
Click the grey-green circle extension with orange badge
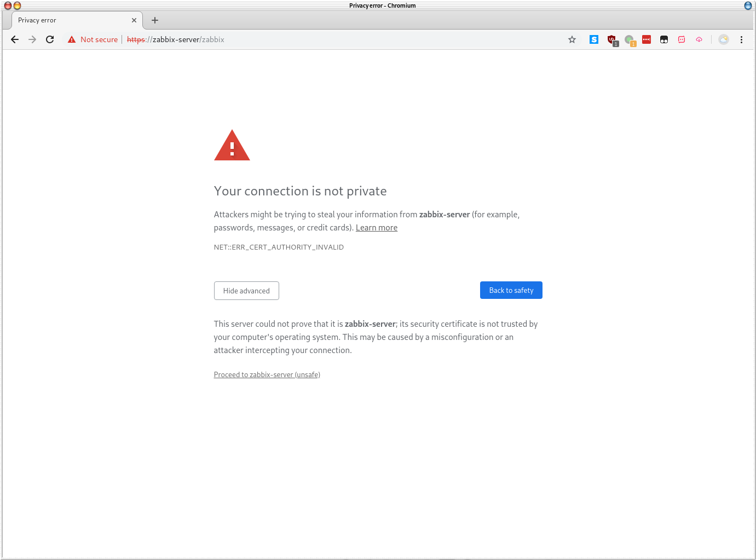630,39
